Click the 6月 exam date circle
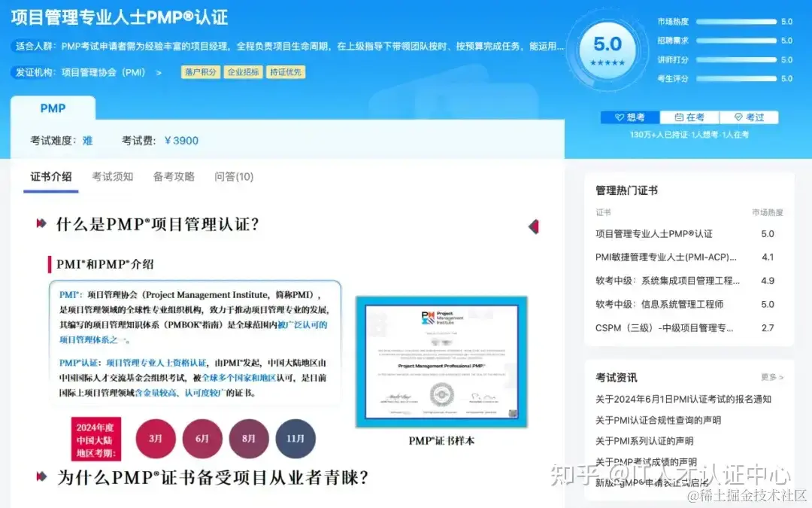 (x=202, y=439)
